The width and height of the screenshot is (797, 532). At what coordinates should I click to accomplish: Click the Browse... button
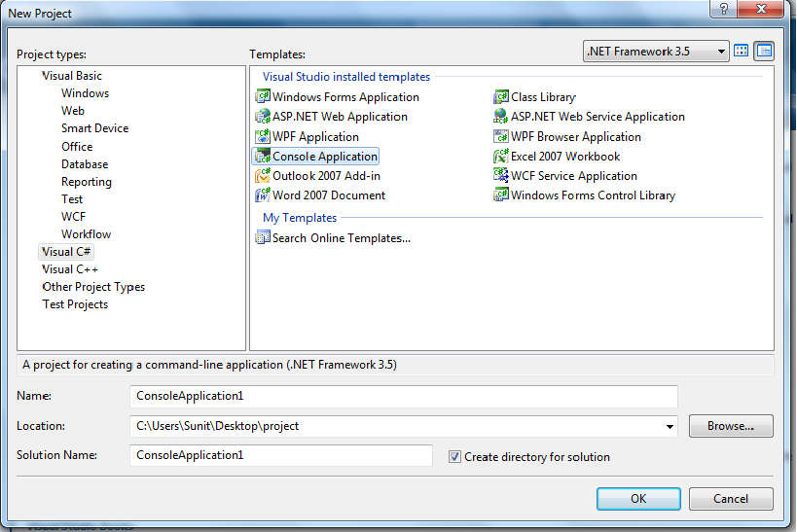[x=731, y=426]
